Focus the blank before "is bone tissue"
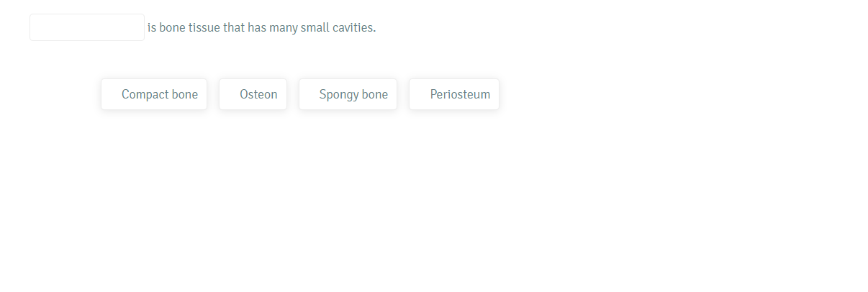868x292 pixels. click(87, 27)
